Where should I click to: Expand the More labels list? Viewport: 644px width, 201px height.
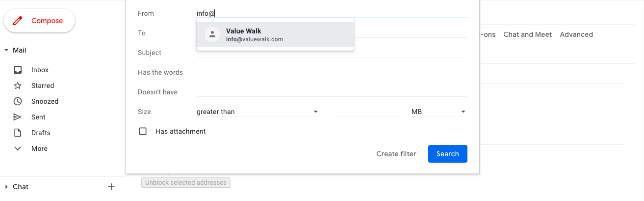tap(18, 148)
